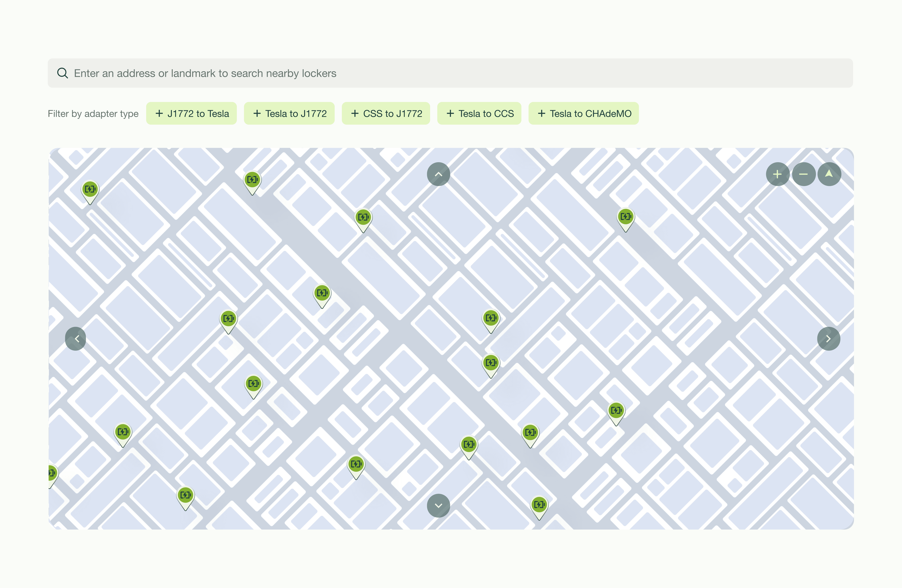This screenshot has width=902, height=588.
Task: Select the locker pin nearest the up chevron
Action: click(363, 217)
